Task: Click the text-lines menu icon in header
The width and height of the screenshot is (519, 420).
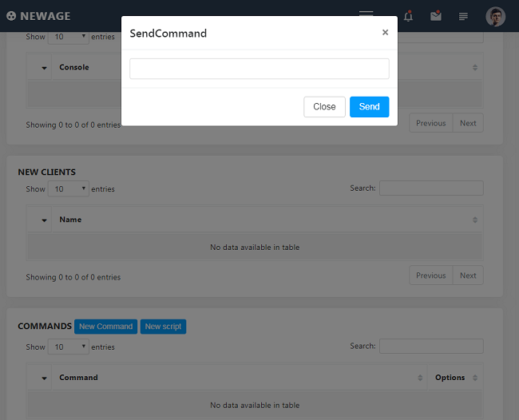Action: (x=463, y=16)
